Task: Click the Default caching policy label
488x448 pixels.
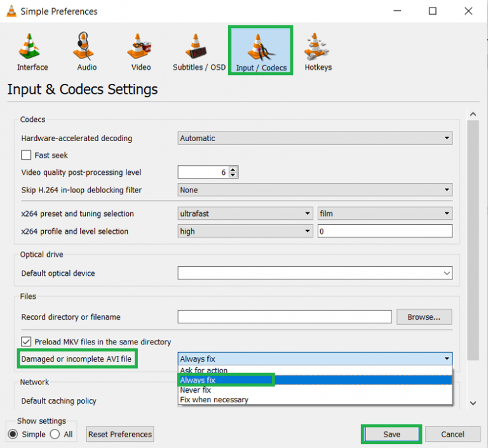Action: click(x=59, y=401)
